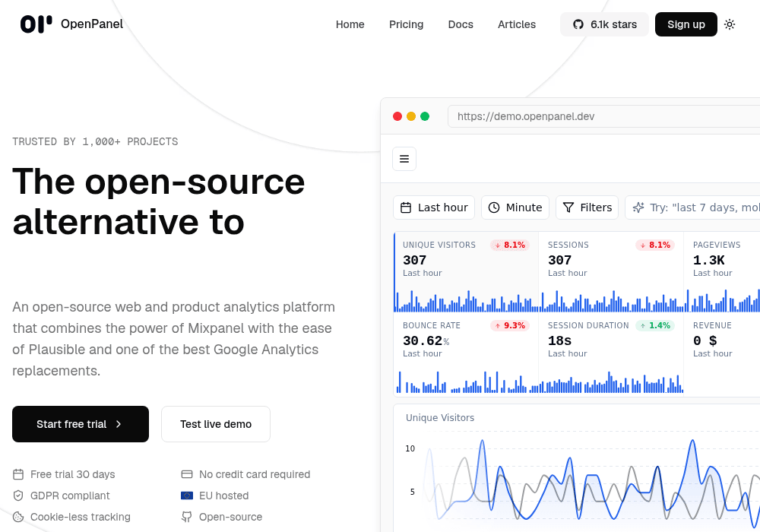Open hamburger menu in demo panel
760x532 pixels.
pyautogui.click(x=404, y=159)
